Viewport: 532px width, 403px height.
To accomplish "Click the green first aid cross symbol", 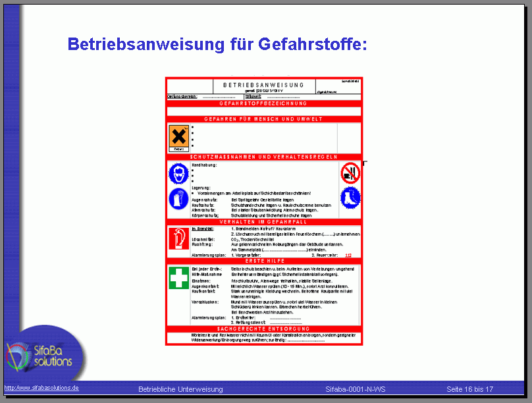I will pos(178,277).
